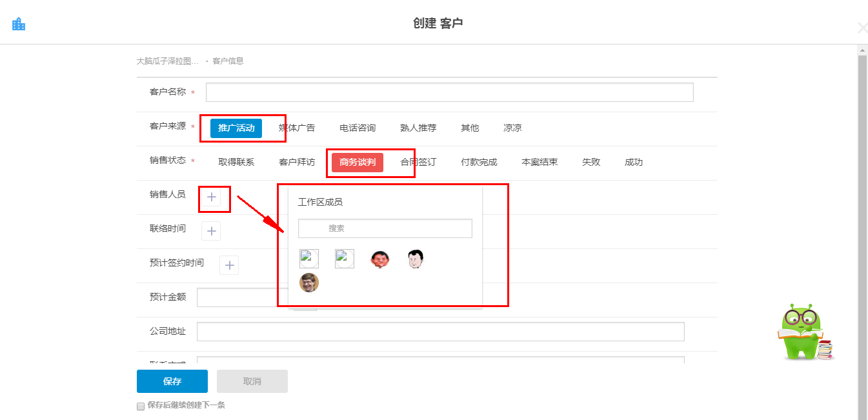Screen dimensions: 868x420
Task: Click the plus icon next to 销售人员
Action: click(211, 197)
